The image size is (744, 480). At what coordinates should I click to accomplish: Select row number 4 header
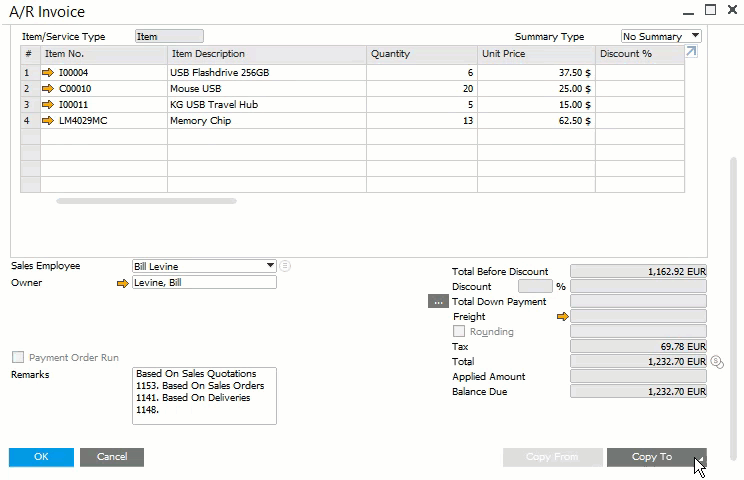pos(30,121)
